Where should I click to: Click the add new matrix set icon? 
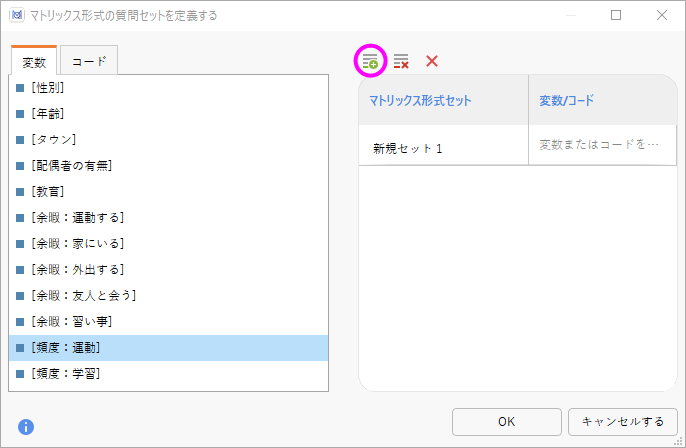point(370,61)
